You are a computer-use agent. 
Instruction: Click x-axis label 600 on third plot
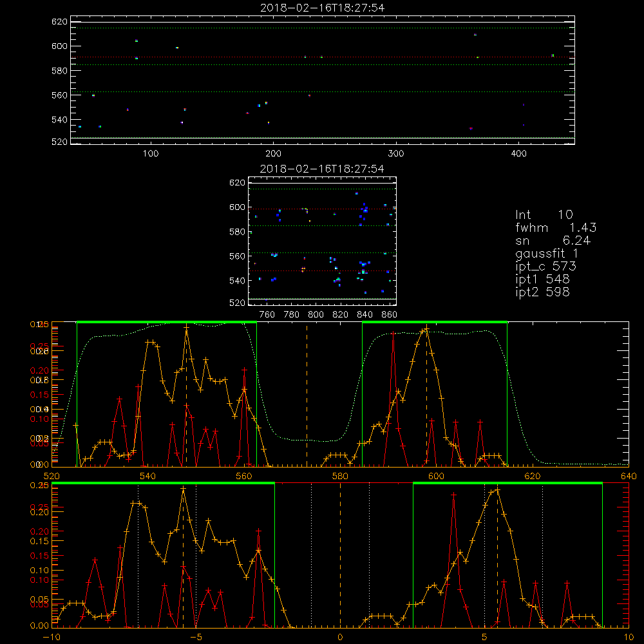[x=436, y=476]
